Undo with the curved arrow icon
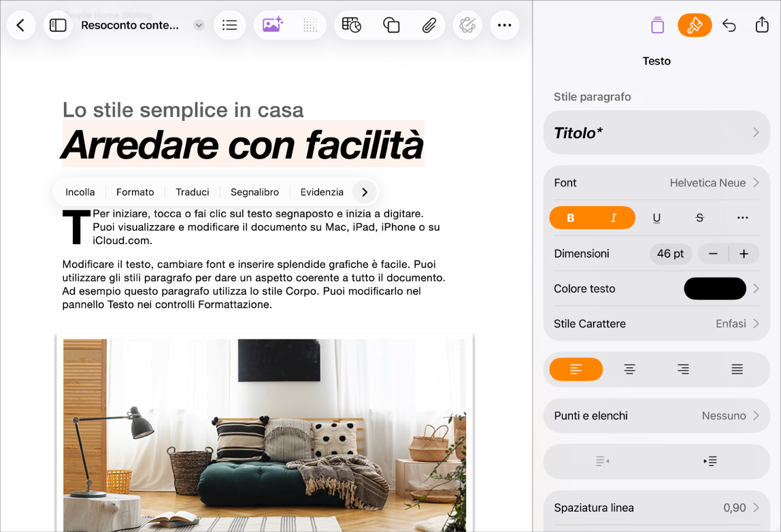781x532 pixels. point(729,25)
